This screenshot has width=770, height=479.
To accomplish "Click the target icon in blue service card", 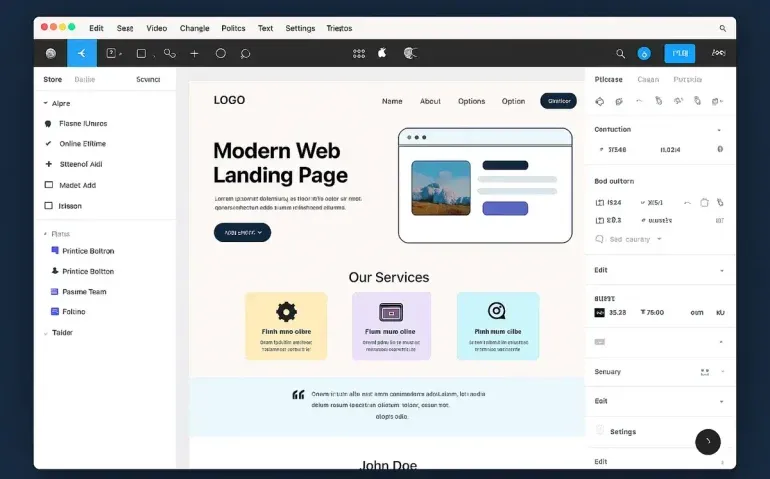I will click(x=496, y=310).
